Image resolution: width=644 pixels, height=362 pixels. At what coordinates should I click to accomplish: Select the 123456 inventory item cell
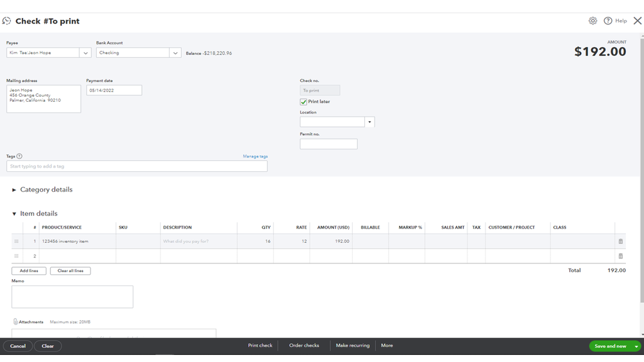point(77,242)
